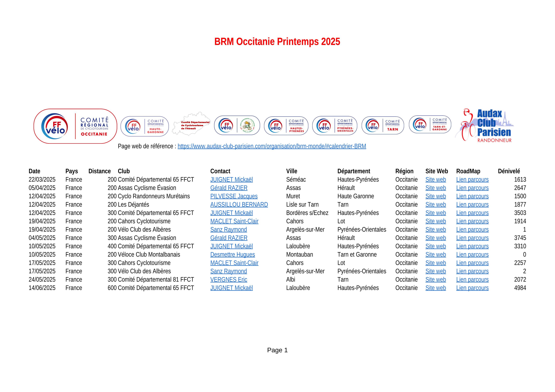Open contact VERGNES Eric
555x392 pixels.
pyautogui.click(x=229, y=279)
